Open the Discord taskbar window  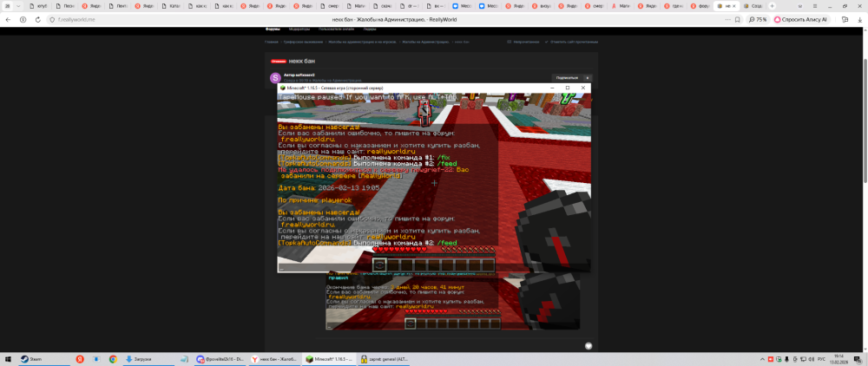tap(220, 359)
